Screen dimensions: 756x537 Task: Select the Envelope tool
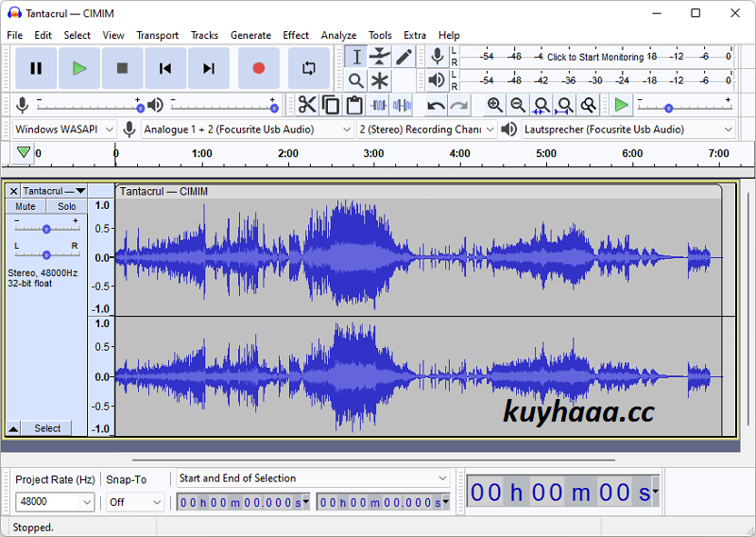[x=380, y=57]
